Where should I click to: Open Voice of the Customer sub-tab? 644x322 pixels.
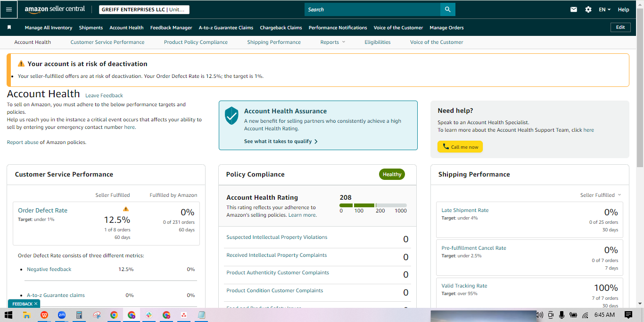437,42
